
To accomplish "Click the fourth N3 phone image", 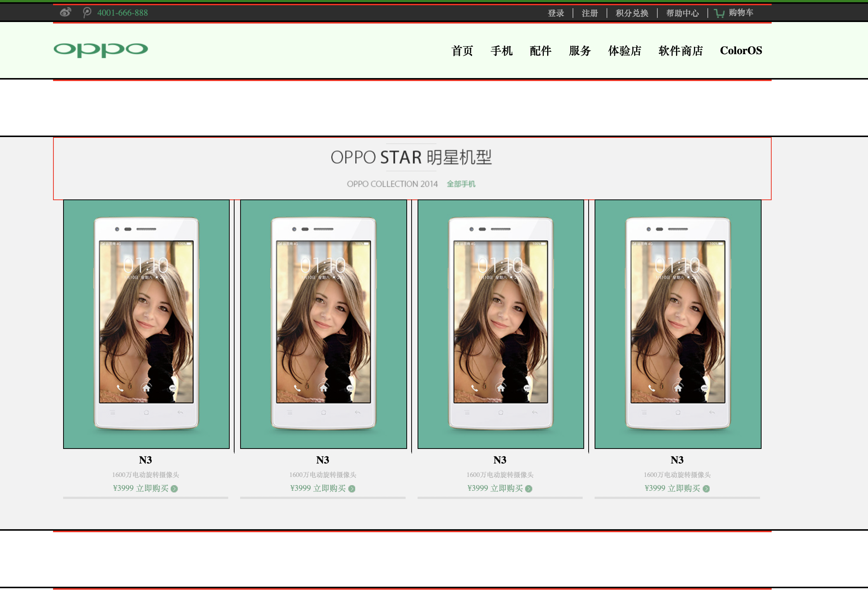I will click(678, 324).
